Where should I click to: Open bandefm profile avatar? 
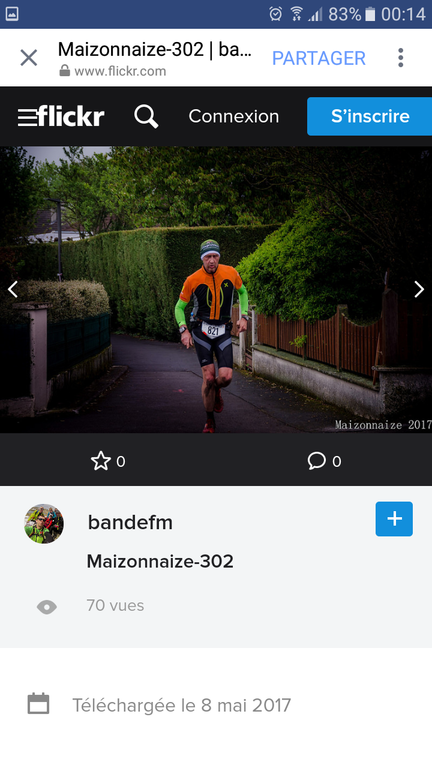click(44, 524)
